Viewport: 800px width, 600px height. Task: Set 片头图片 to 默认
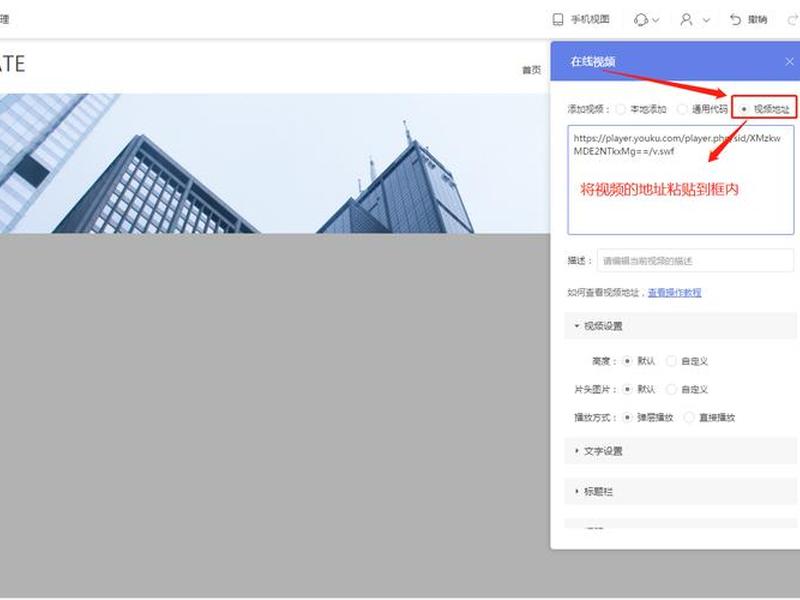point(628,389)
